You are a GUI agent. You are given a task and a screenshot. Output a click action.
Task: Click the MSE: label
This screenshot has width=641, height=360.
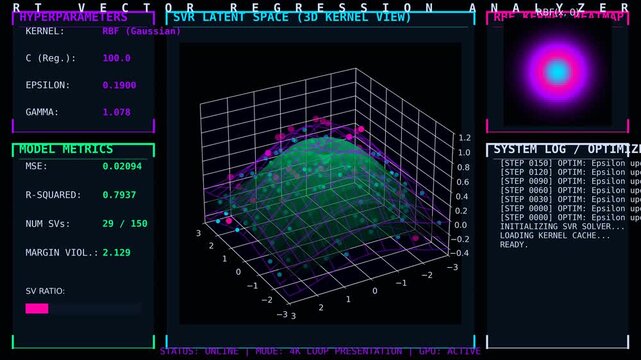click(36, 166)
